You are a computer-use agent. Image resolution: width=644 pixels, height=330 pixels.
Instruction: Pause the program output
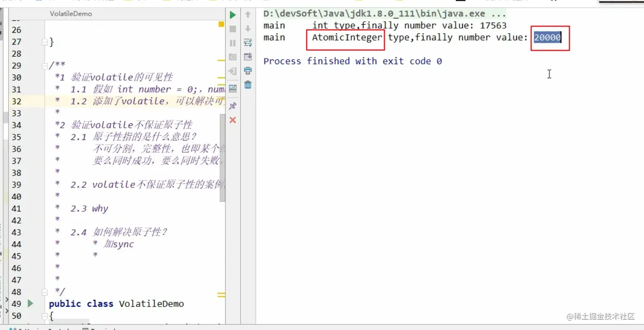(x=233, y=43)
